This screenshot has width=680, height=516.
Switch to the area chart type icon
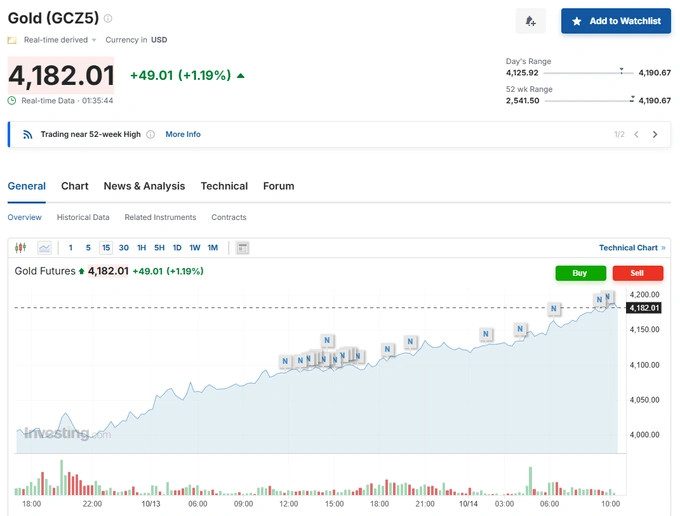pyautogui.click(x=44, y=248)
